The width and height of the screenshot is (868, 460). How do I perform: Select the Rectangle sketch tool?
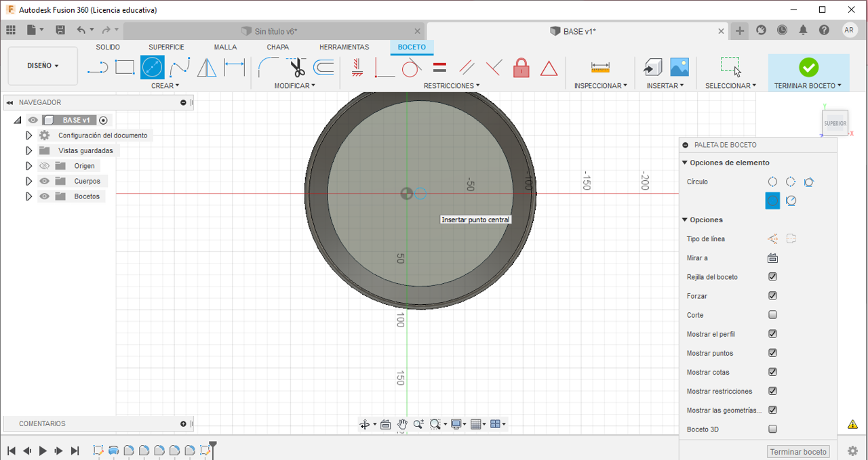(x=125, y=67)
